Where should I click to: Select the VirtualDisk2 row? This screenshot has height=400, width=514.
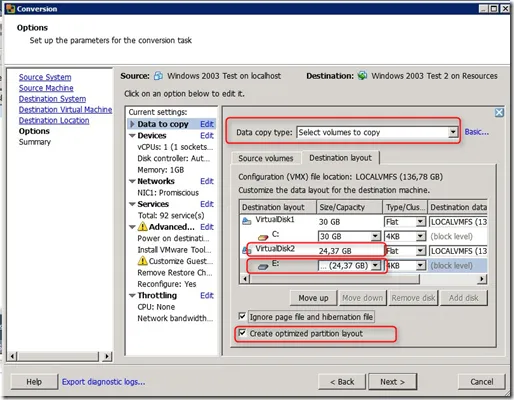(x=363, y=251)
